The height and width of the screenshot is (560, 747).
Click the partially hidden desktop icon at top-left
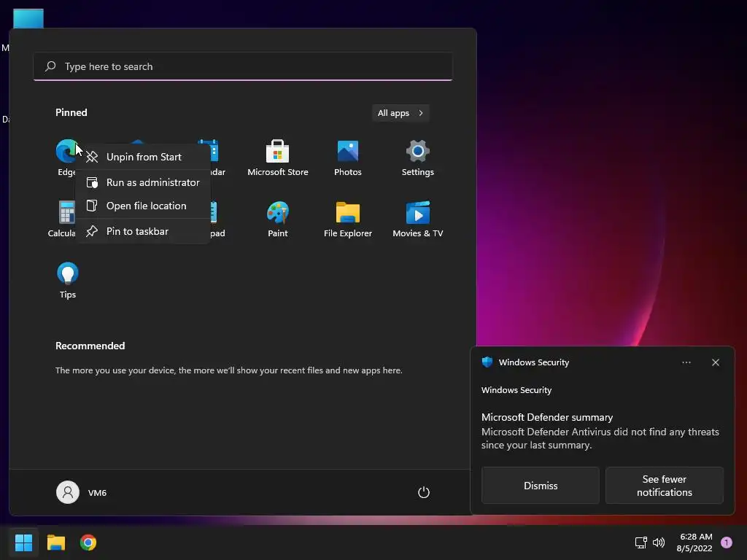coord(28,19)
